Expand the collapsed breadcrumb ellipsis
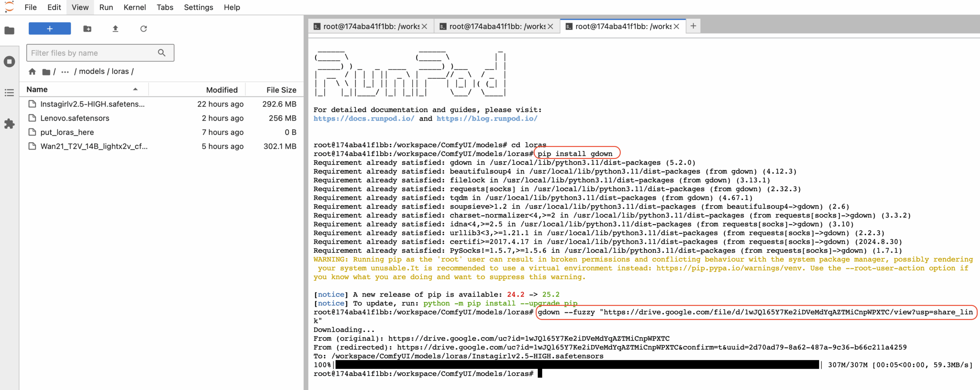The width and height of the screenshot is (980, 390). point(65,72)
